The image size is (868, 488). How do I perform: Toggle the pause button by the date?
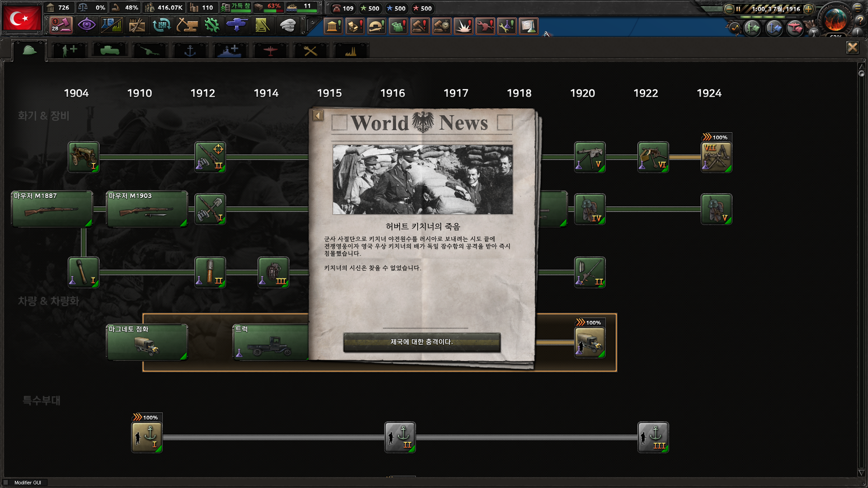pos(738,9)
